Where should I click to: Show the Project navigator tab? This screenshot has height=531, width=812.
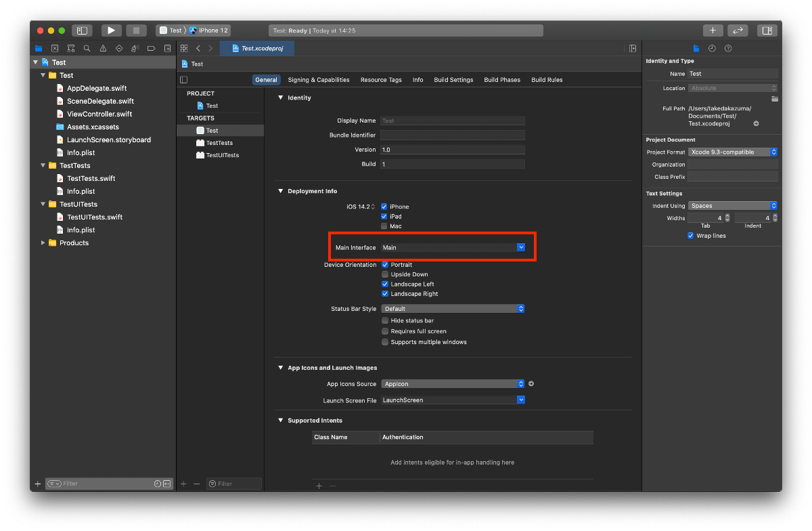click(x=38, y=49)
